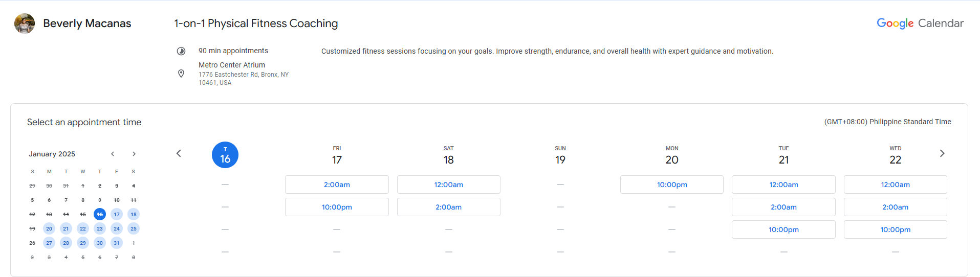980x277 pixels.
Task: Show next week of appointment times
Action: click(x=942, y=153)
